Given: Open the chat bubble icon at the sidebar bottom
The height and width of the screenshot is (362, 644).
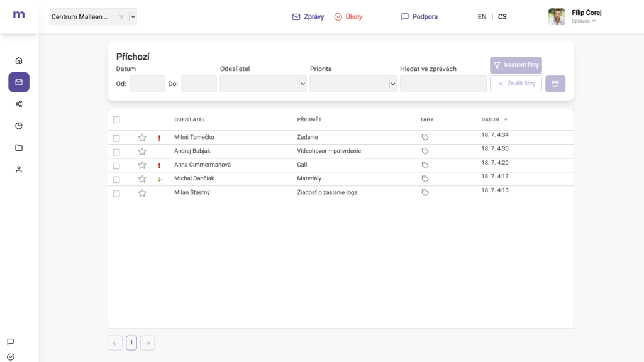Looking at the screenshot, I should click(x=11, y=342).
